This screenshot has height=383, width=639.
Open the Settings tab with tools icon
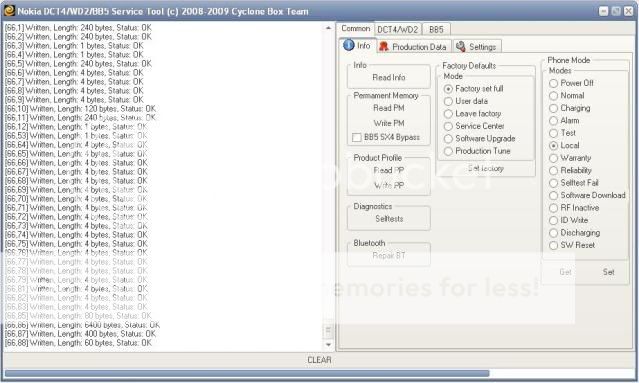tap(477, 46)
